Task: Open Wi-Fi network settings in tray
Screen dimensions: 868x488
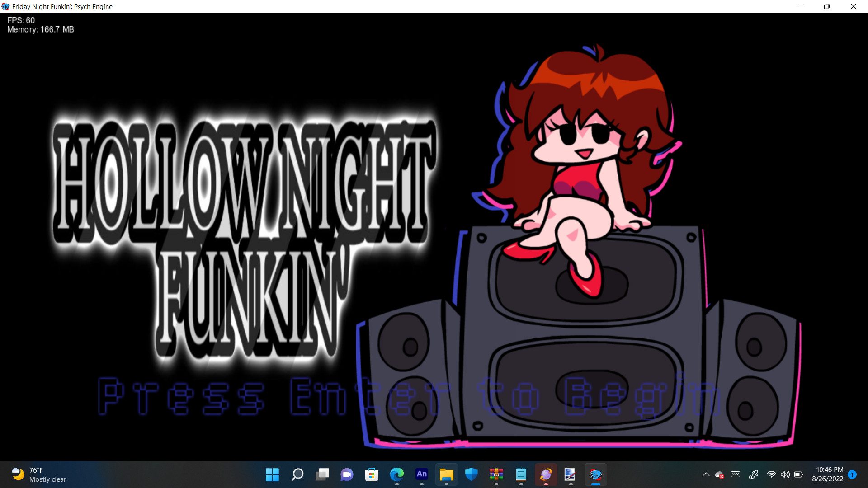Action: [x=772, y=474]
